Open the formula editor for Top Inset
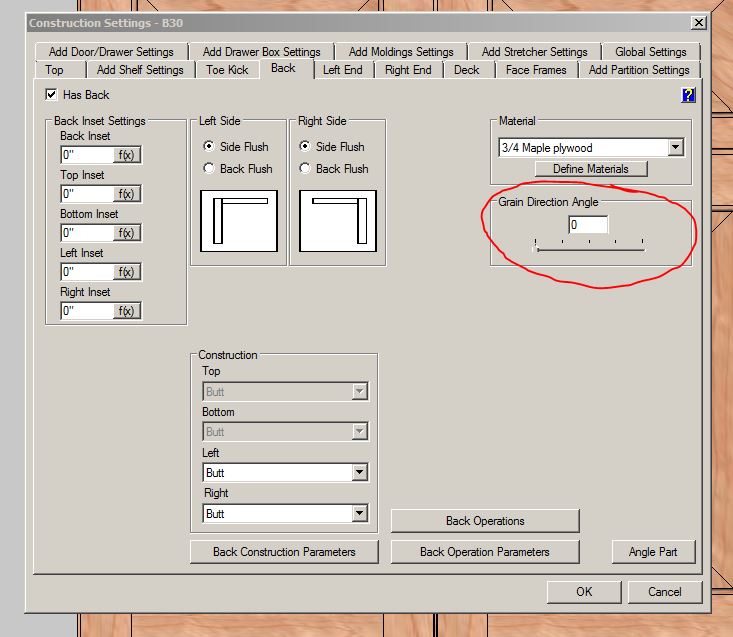Screen dimensions: 733x637 click(126, 194)
